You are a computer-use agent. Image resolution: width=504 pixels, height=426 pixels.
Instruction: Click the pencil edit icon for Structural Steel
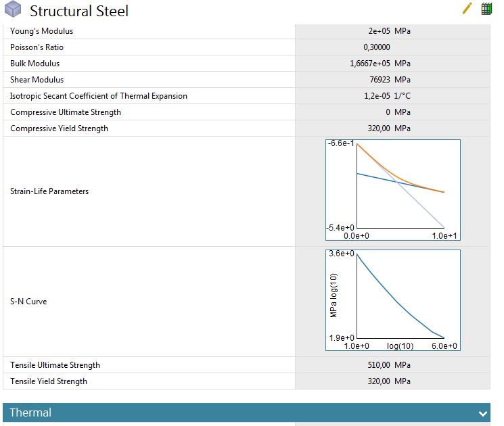[467, 9]
